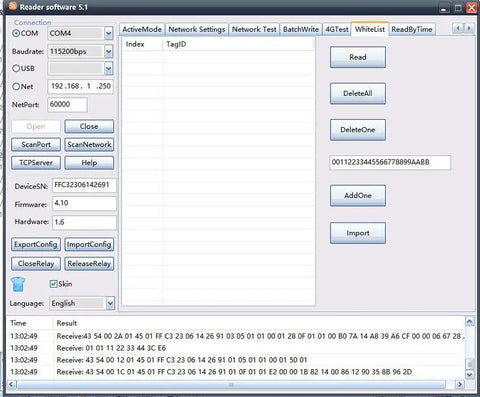Click the ReleaseRelay button

click(x=89, y=264)
